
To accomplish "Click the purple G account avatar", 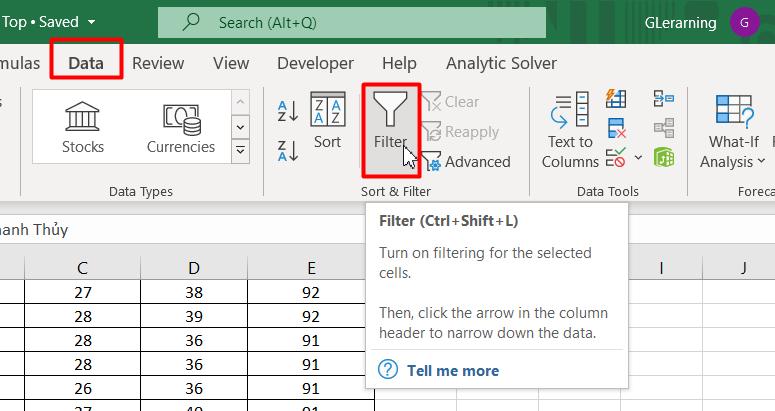I will (x=744, y=22).
